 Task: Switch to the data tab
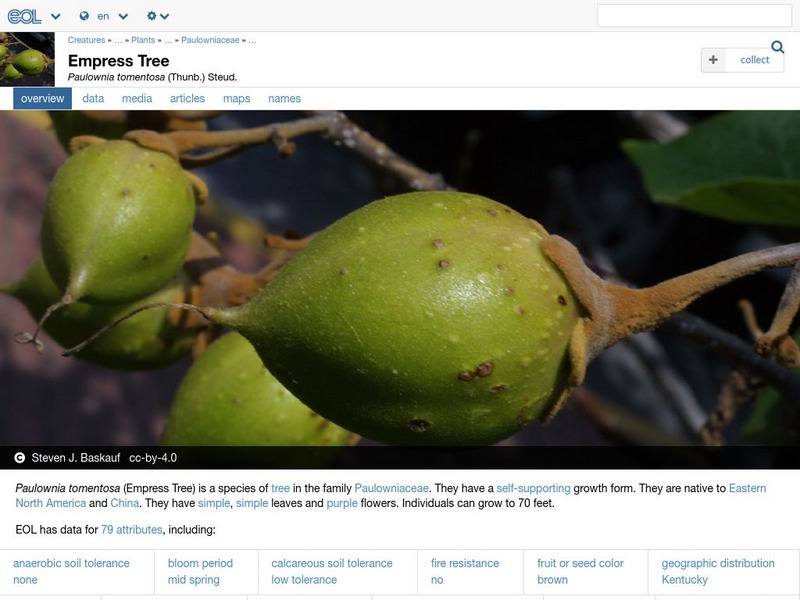click(x=93, y=98)
